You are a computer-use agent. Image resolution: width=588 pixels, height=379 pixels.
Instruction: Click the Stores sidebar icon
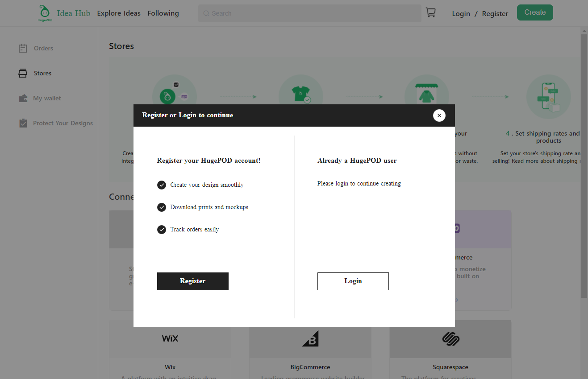point(23,73)
